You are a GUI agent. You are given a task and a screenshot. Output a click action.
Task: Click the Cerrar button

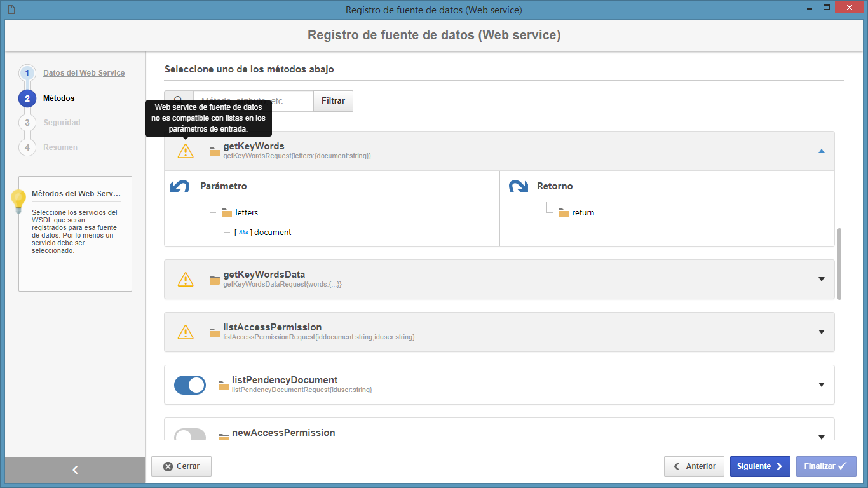click(181, 466)
